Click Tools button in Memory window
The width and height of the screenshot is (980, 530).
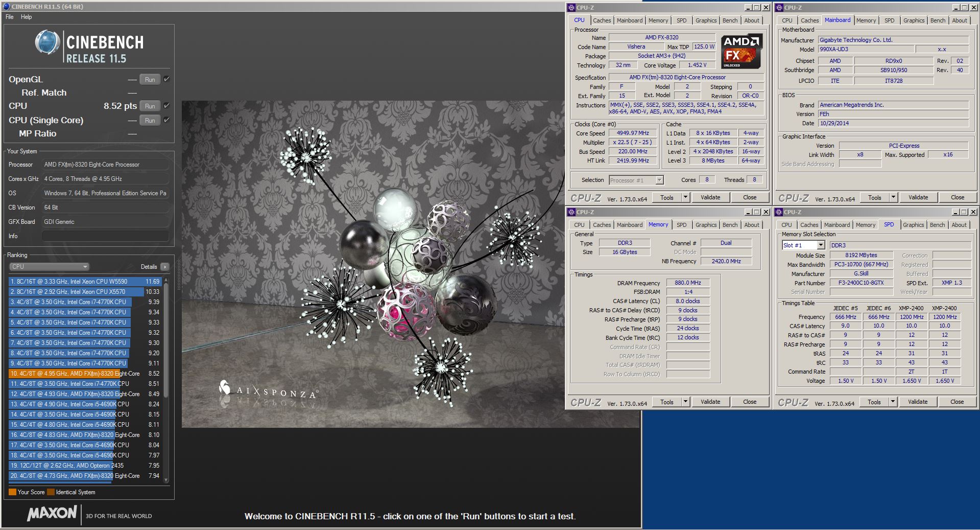666,402
